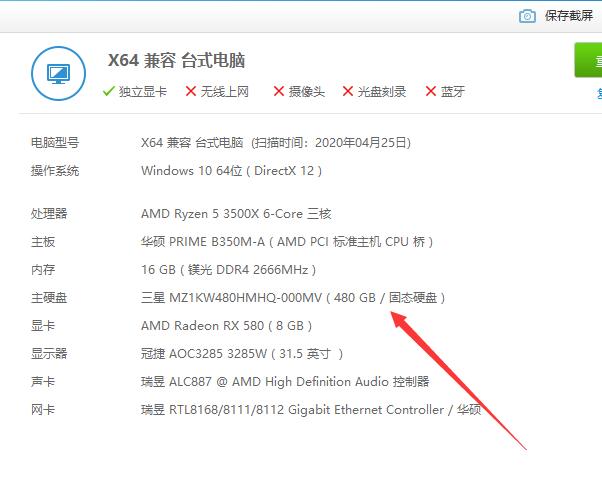Viewport: 602px width, 500px height.
Task: Click the green check next to 独立显卡
Action: coord(109,91)
